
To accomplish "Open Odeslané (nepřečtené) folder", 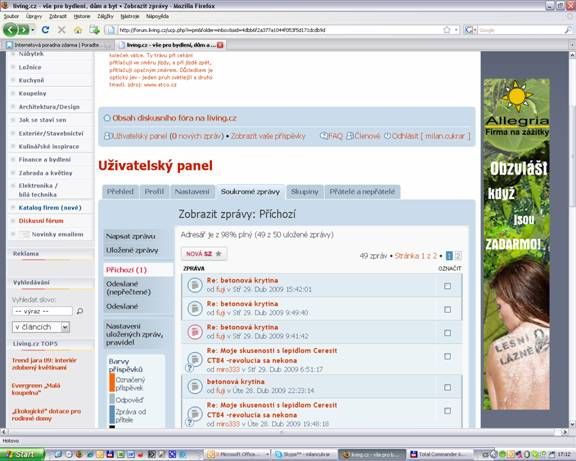I will [x=128, y=288].
